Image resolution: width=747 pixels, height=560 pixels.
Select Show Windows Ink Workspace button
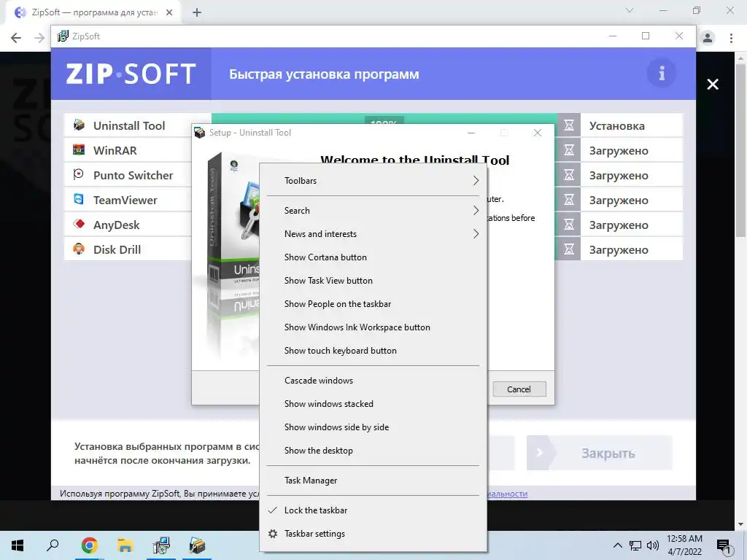(373, 327)
